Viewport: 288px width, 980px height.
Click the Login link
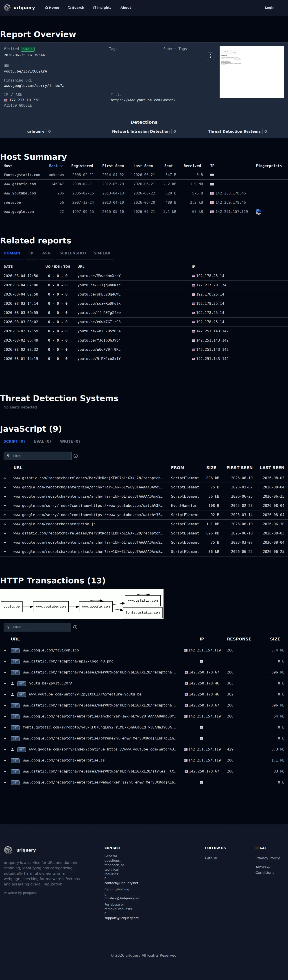pyautogui.click(x=270, y=8)
